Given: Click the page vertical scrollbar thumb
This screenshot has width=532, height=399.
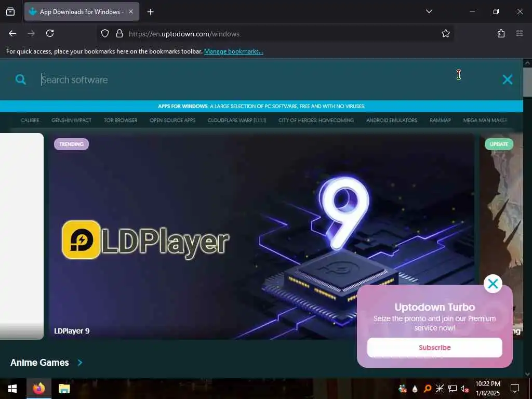Looking at the screenshot, I should pyautogui.click(x=527, y=82).
